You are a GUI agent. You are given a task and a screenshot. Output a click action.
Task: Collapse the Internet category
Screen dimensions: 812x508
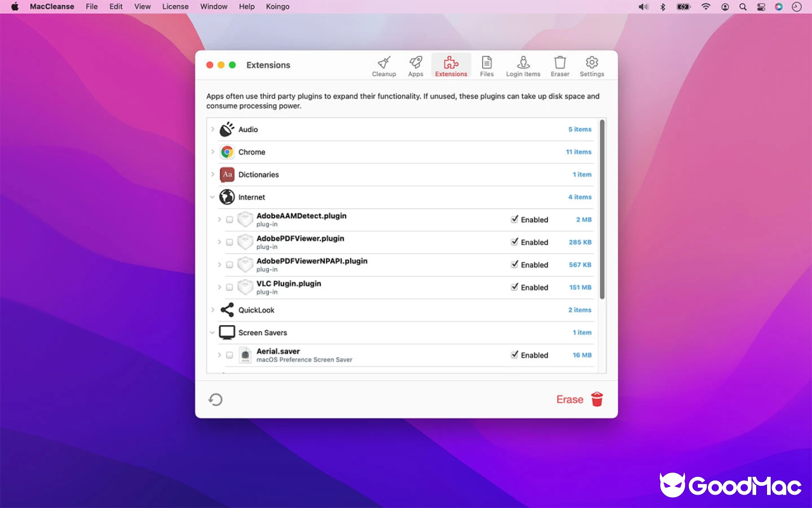click(x=213, y=197)
